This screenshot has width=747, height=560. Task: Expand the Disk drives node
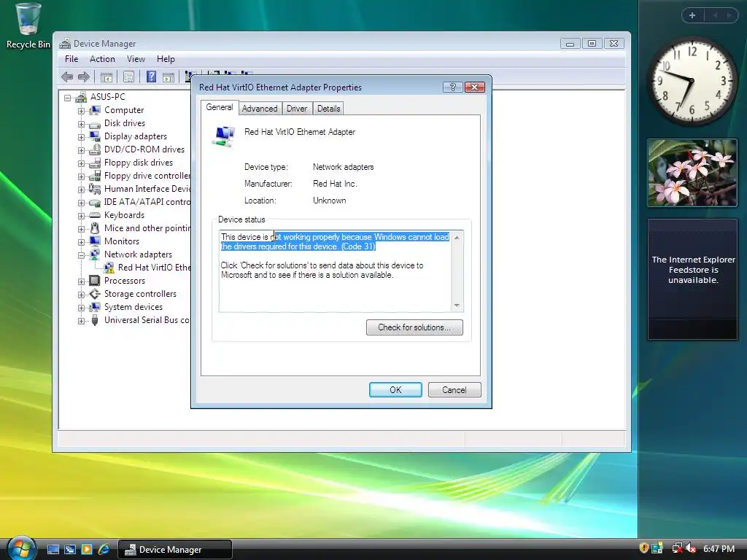(x=82, y=124)
